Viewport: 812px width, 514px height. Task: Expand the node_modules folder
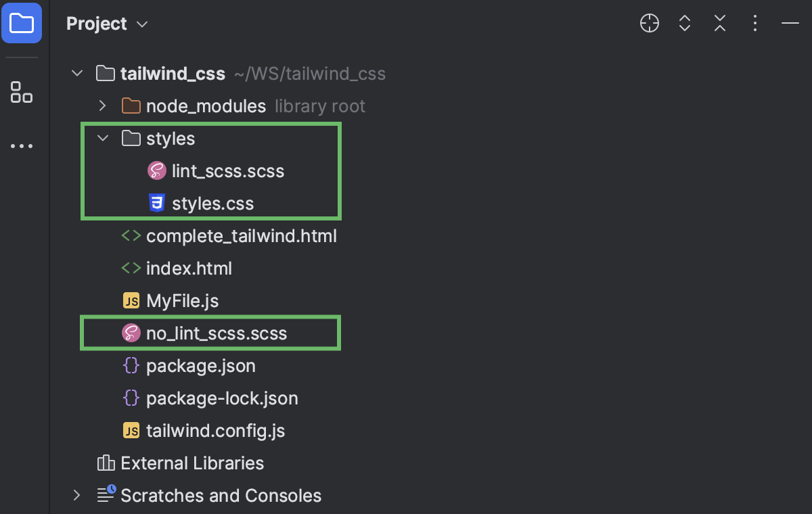[101, 106]
